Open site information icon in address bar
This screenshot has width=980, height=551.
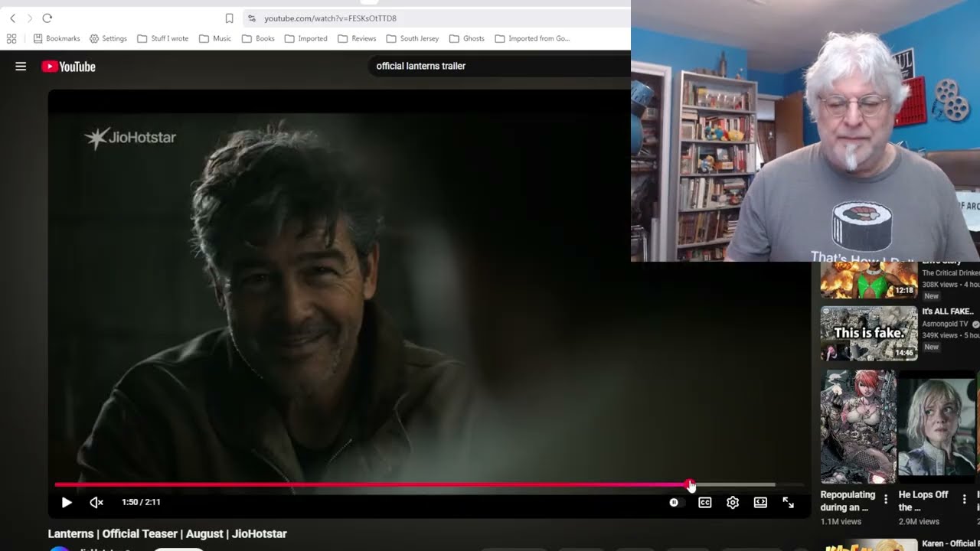251,18
